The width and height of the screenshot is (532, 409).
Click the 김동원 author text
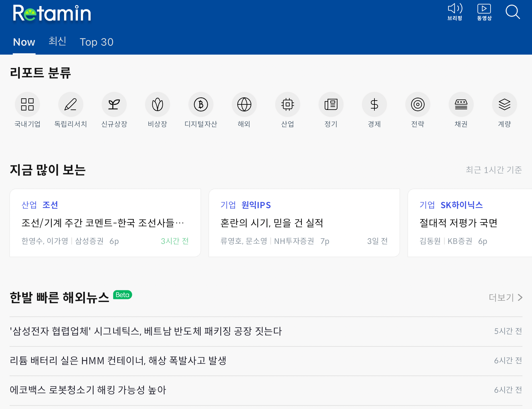point(430,241)
